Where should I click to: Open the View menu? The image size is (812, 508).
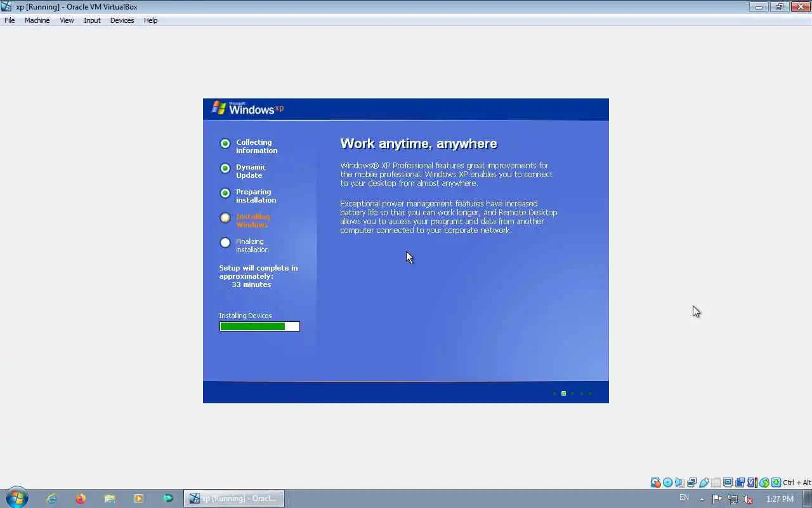pyautogui.click(x=67, y=20)
